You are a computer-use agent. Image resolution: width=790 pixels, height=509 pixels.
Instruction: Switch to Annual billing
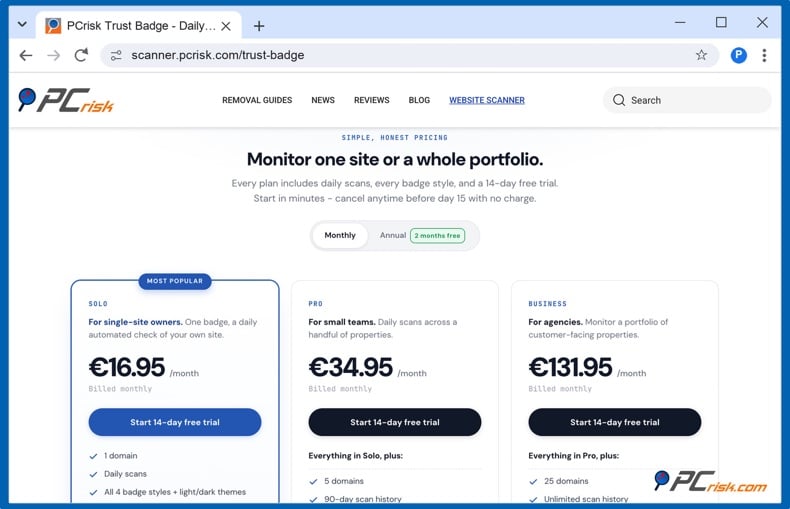(x=392, y=235)
